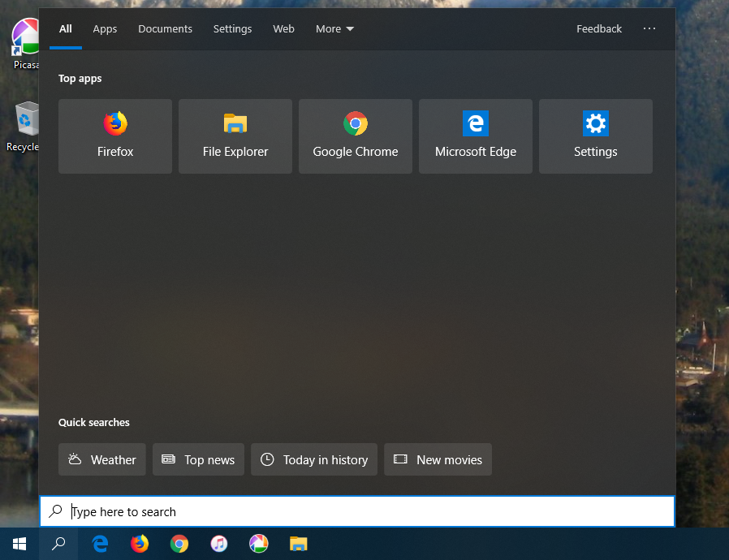
Task: Focus the Type here to search box
Action: pos(357,511)
